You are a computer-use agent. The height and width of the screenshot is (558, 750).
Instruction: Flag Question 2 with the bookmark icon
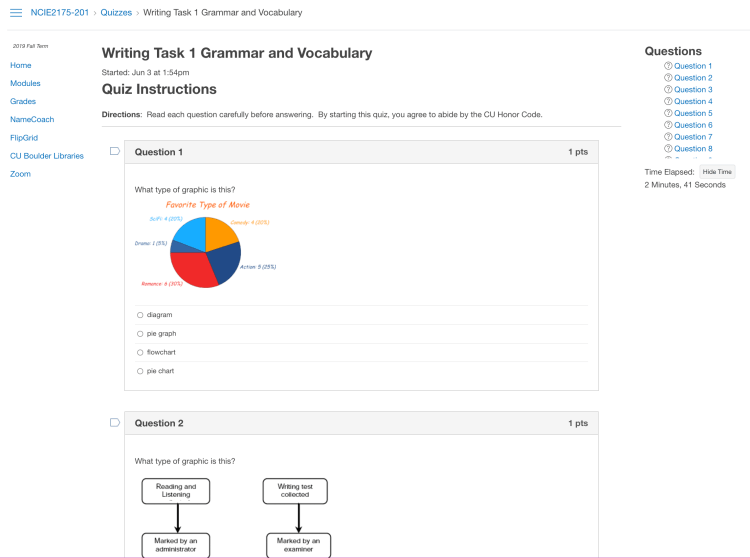[114, 423]
